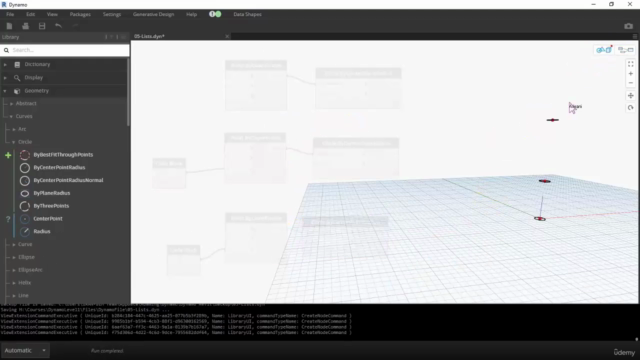Open the Automatic run mode dropdown

(25, 350)
